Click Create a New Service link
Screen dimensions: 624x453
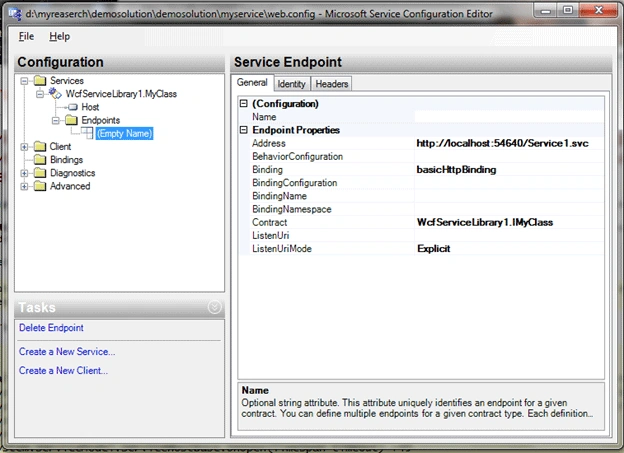(x=67, y=351)
